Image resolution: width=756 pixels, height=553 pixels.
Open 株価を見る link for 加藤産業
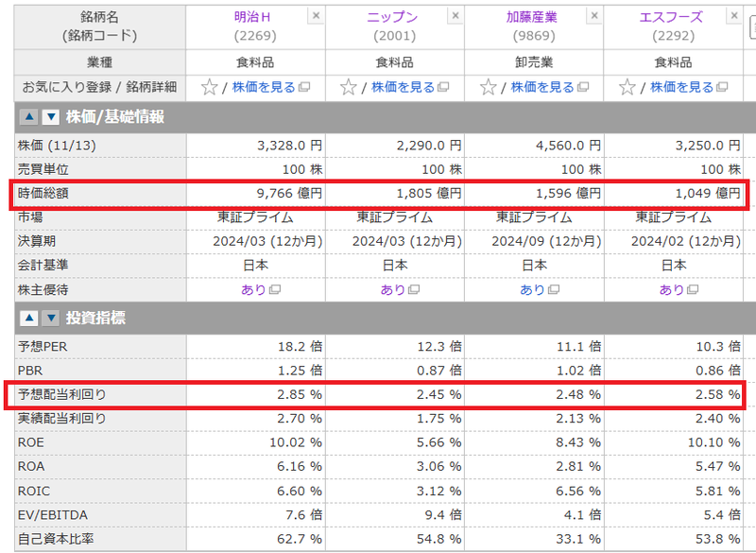pos(542,87)
